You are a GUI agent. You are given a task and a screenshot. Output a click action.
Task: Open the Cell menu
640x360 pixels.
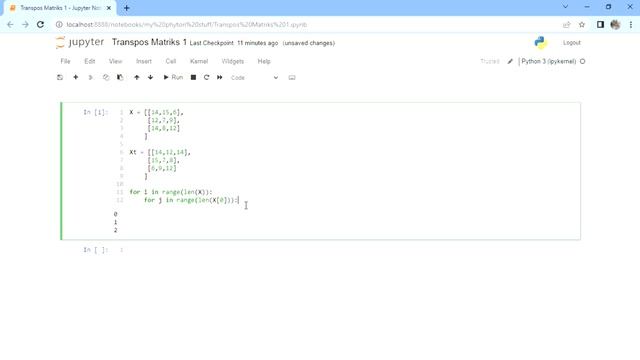[171, 61]
